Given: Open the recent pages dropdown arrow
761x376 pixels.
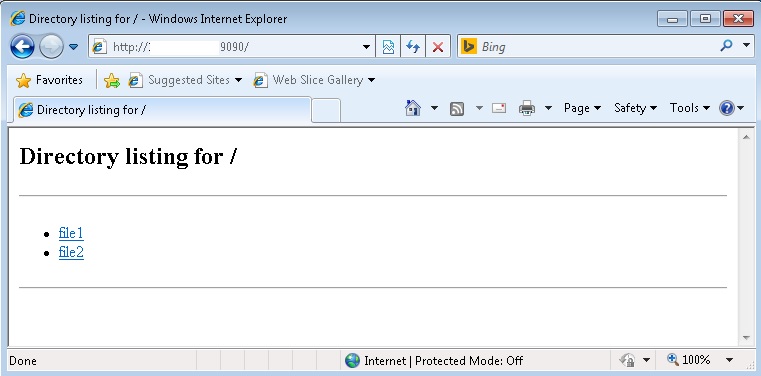Looking at the screenshot, I should click(73, 47).
